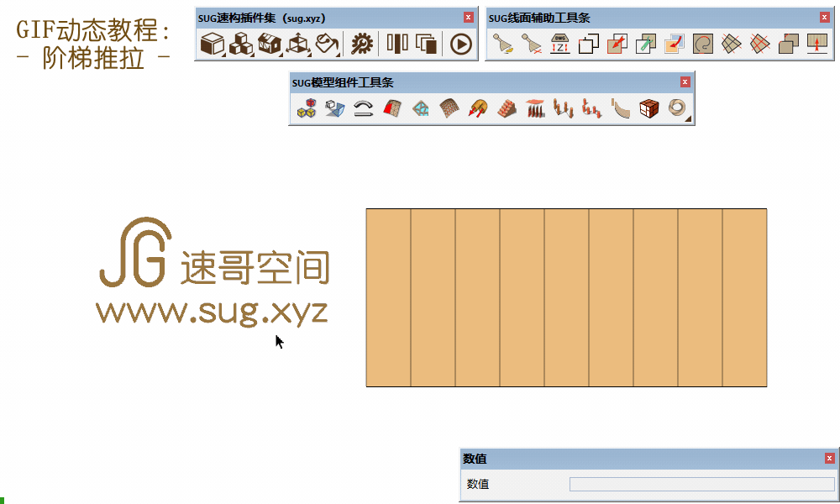Click the red-faced mesh surface icon

coord(392,108)
